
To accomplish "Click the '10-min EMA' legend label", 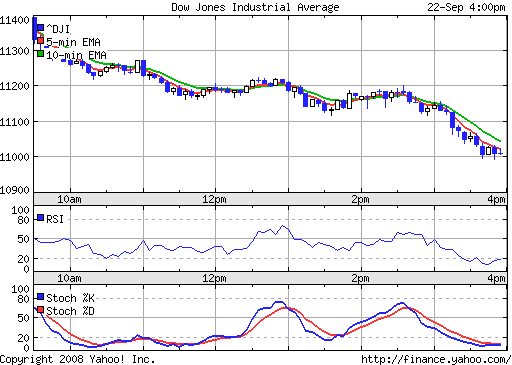I will [x=76, y=55].
